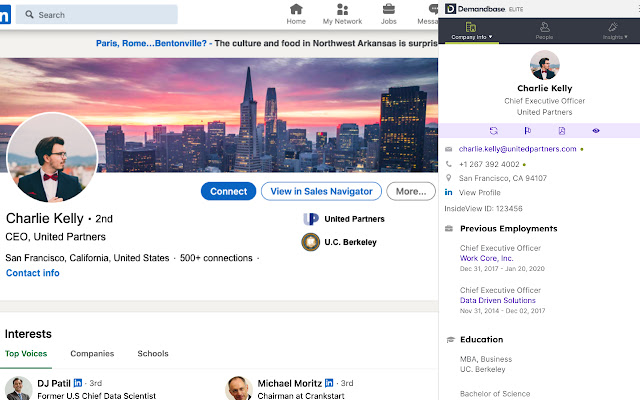The width and height of the screenshot is (640, 400).
Task: Select the Schools interests tab
Action: pos(153,354)
